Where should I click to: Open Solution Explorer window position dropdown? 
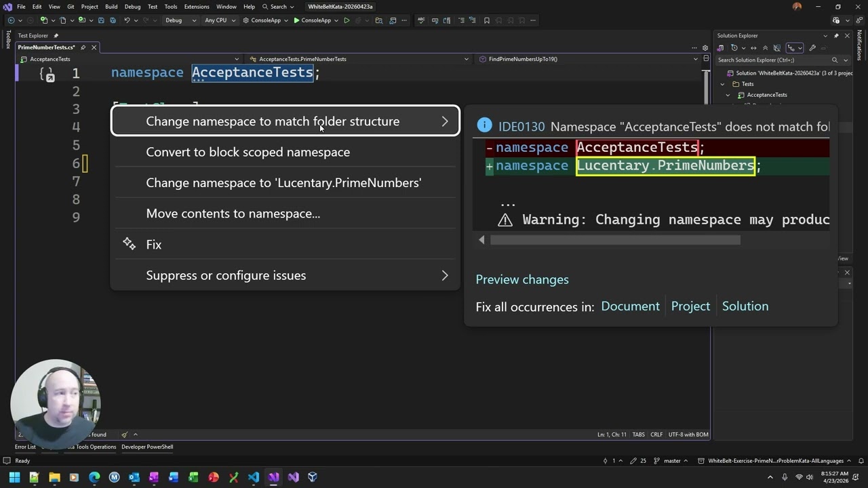click(x=825, y=36)
